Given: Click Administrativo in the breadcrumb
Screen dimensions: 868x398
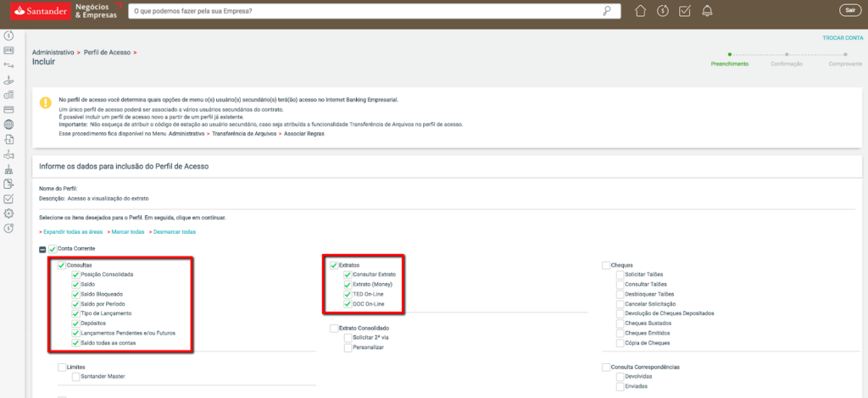Looking at the screenshot, I should [53, 53].
